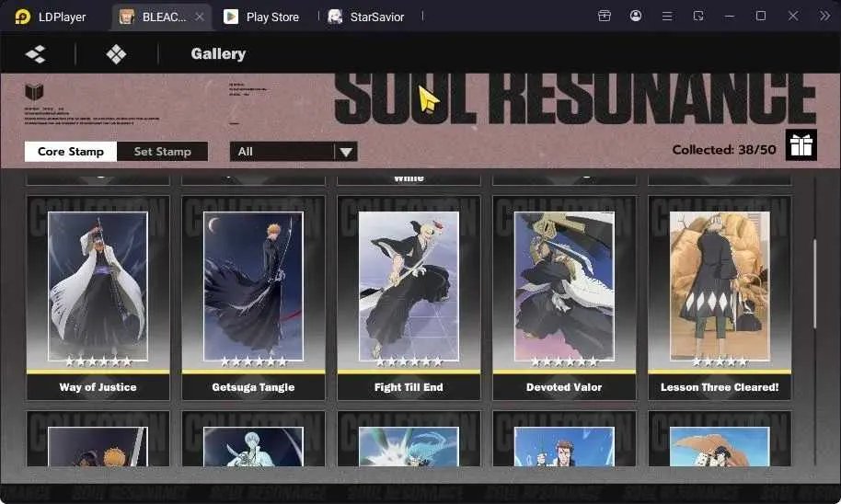Image resolution: width=841 pixels, height=504 pixels.
Task: Click the Lesson Three Cleared! label
Action: click(x=720, y=387)
